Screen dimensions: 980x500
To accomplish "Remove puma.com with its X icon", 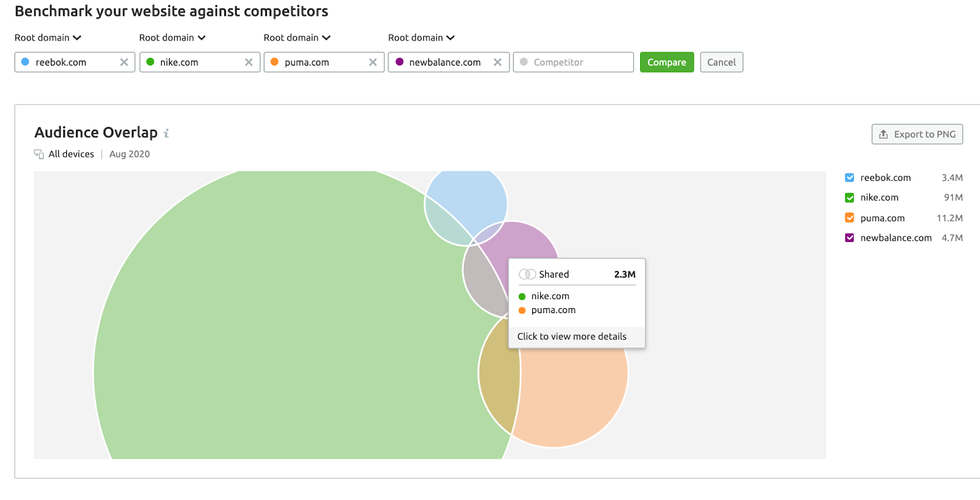I will (373, 62).
